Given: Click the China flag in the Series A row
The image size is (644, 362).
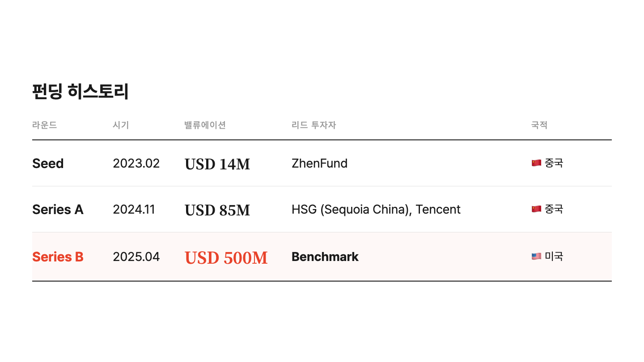Looking at the screenshot, I should tap(536, 209).
